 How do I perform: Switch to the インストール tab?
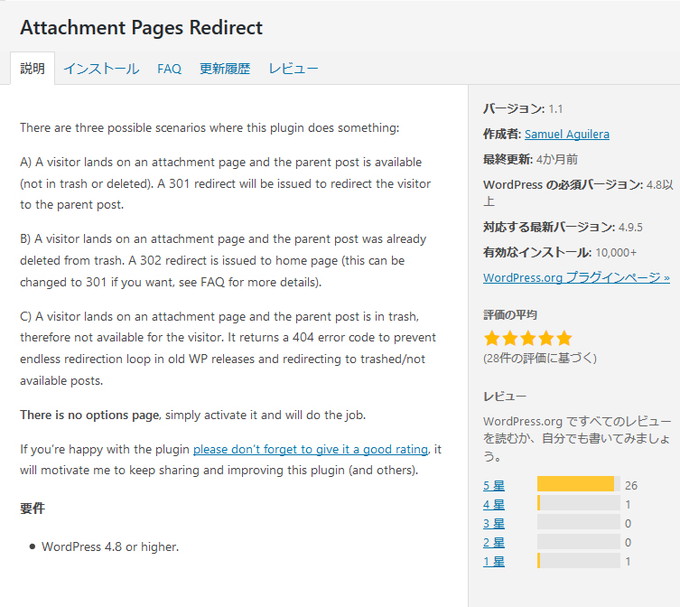(x=101, y=69)
